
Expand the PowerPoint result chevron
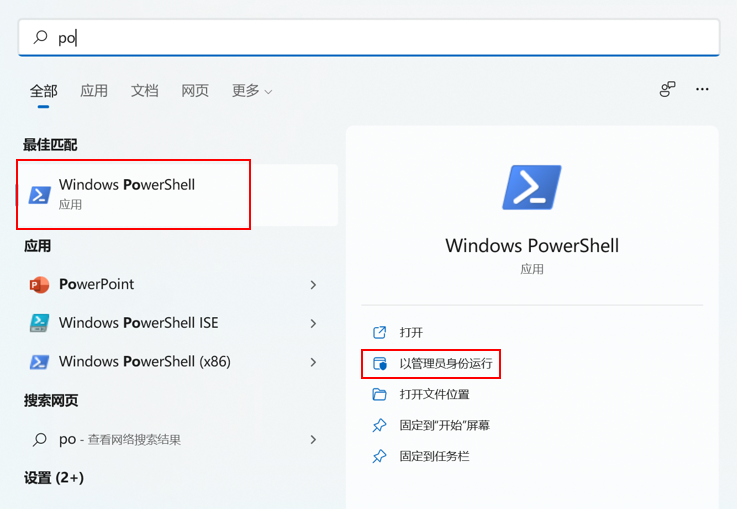[313, 285]
